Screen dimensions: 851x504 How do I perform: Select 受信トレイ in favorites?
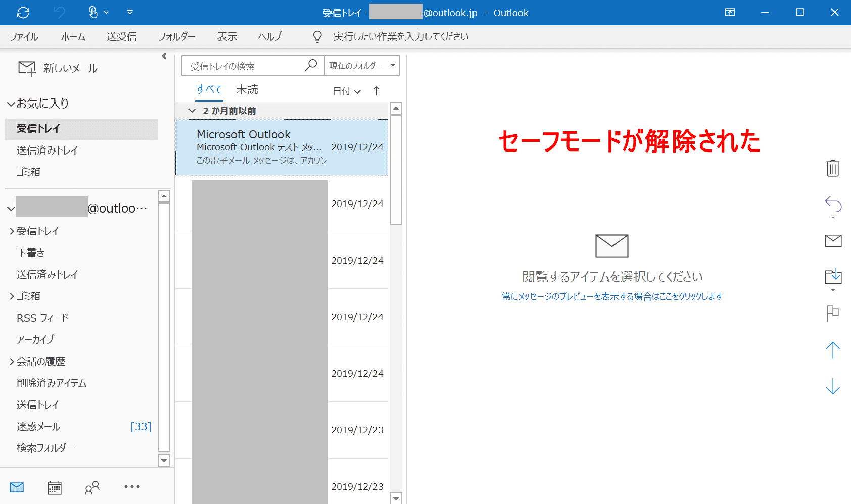coord(81,129)
